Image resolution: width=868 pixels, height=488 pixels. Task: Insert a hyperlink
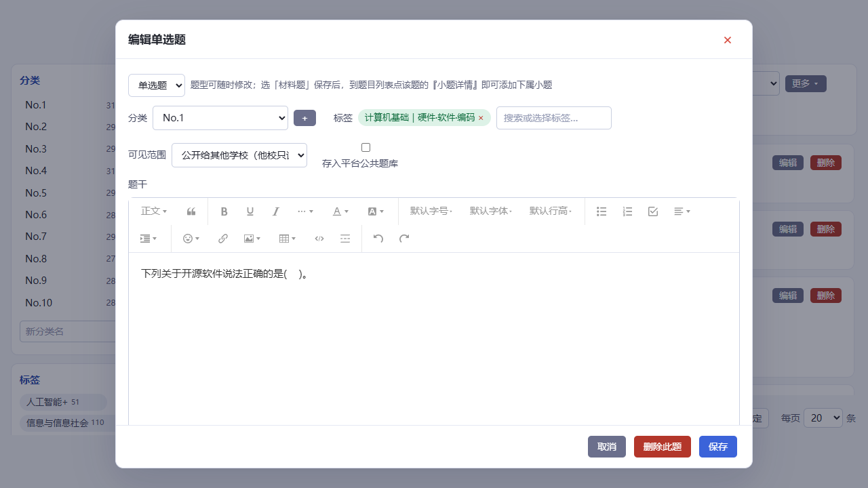[223, 239]
